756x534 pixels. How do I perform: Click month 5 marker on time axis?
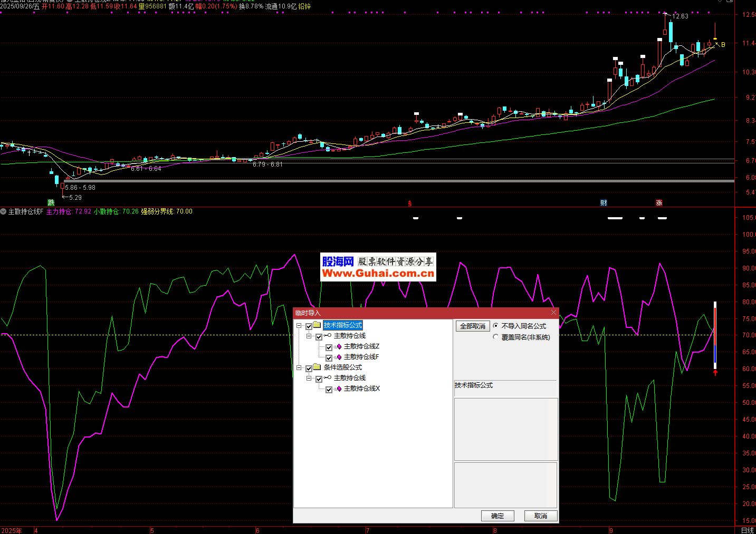pos(152,530)
